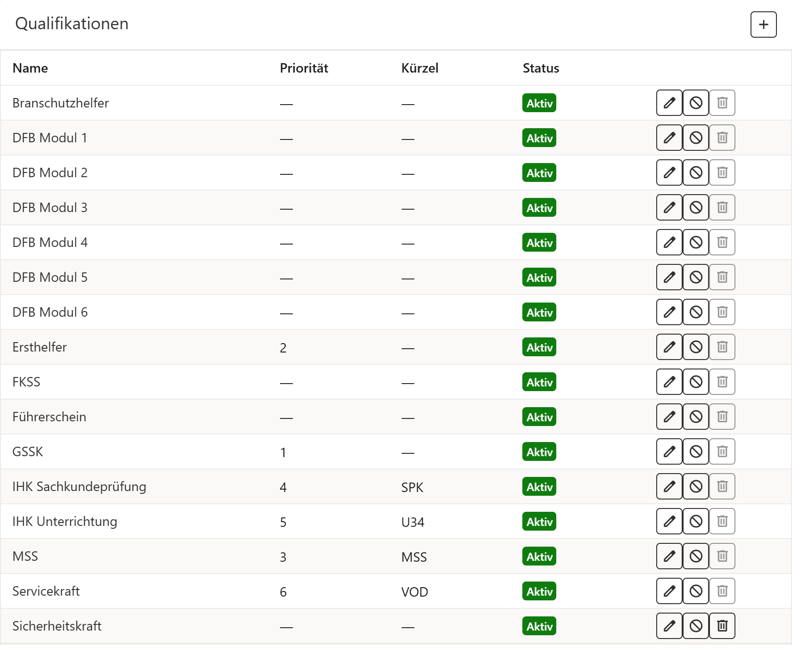Edit the Ersthelfer qualification
The image size is (792, 672).
[x=669, y=347]
